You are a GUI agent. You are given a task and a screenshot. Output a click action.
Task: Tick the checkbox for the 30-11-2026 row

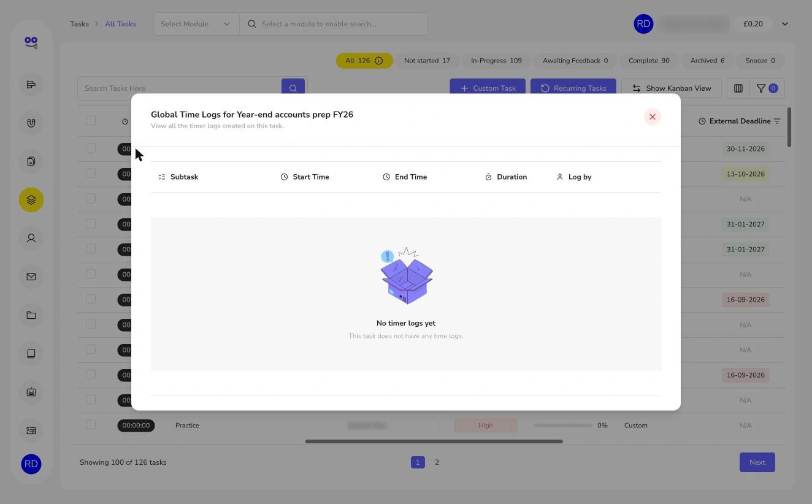(x=91, y=148)
